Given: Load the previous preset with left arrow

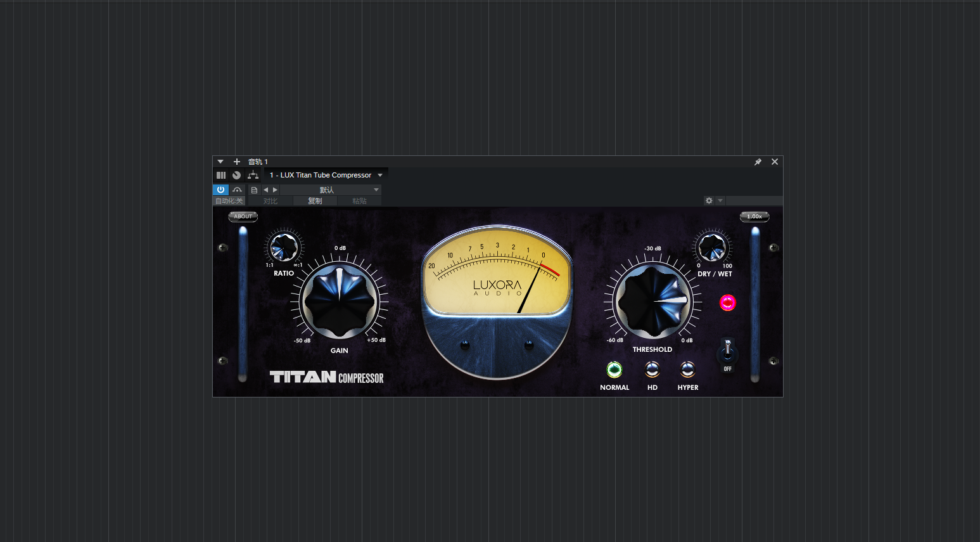Looking at the screenshot, I should (266, 190).
